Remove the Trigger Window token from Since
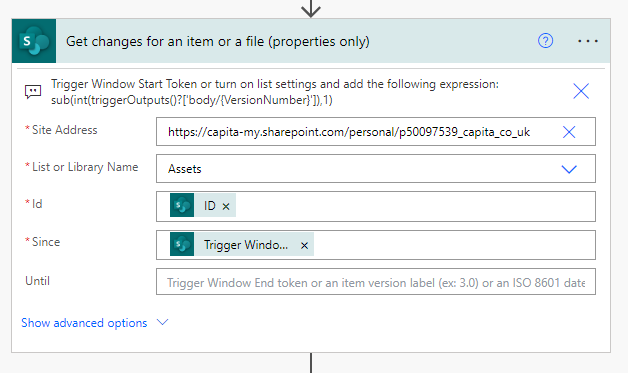The image size is (628, 373). [x=304, y=245]
